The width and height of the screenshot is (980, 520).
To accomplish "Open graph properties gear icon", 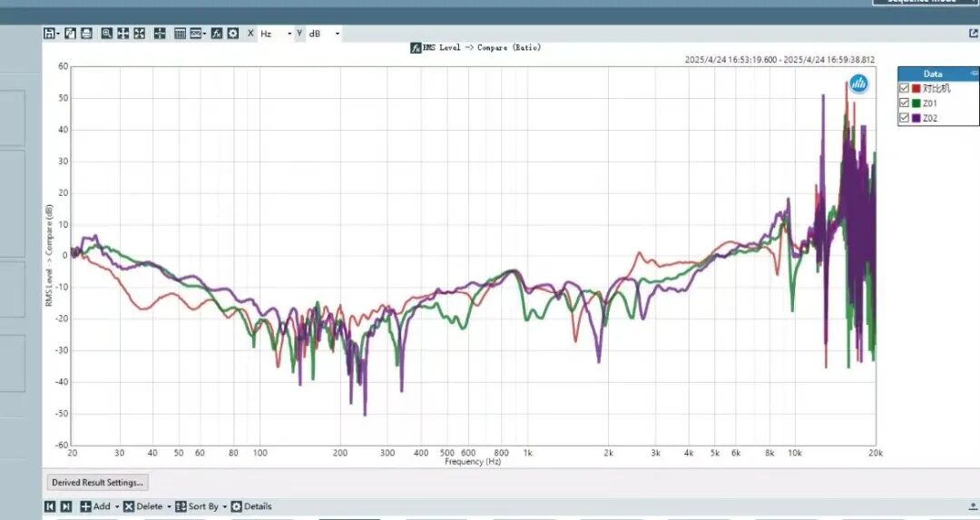I will (233, 34).
